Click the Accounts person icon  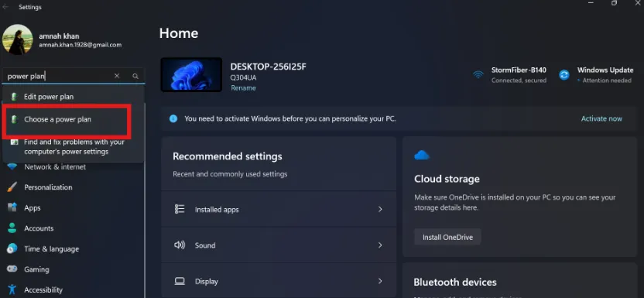tap(12, 228)
